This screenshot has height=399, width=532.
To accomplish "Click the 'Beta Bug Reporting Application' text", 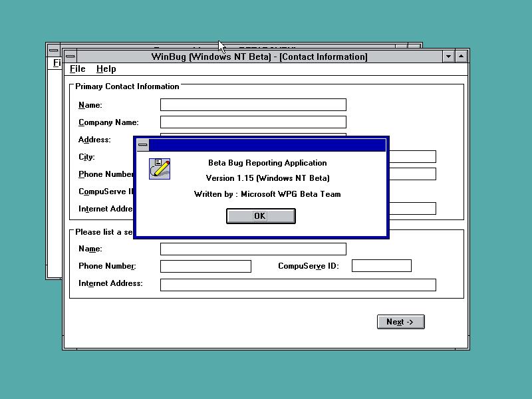I will click(267, 163).
